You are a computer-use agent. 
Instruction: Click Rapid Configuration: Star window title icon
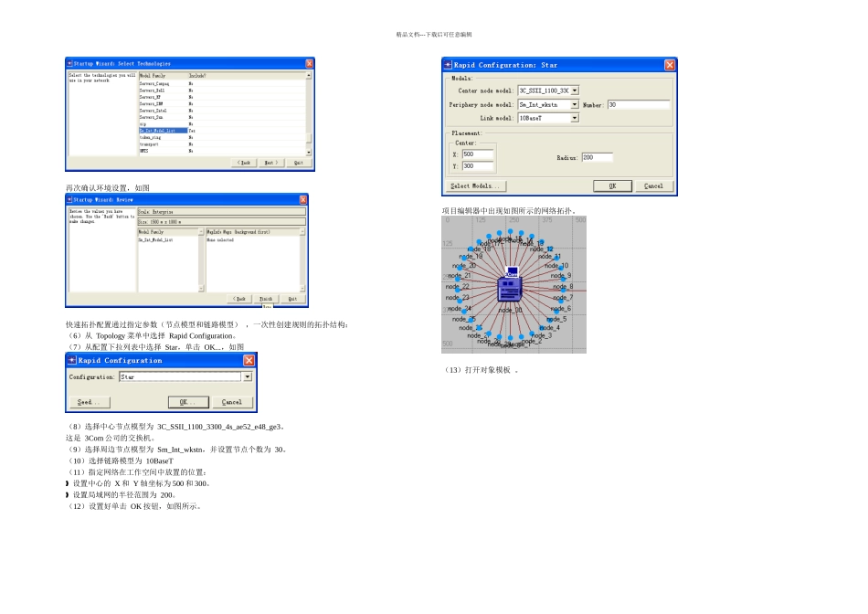pos(448,65)
